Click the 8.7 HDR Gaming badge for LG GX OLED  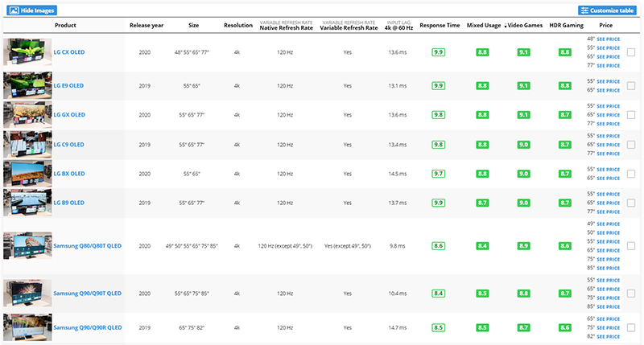pyautogui.click(x=565, y=115)
